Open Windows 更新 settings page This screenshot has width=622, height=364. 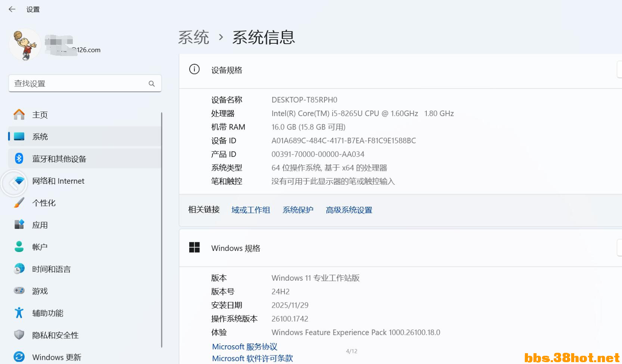[x=85, y=357]
